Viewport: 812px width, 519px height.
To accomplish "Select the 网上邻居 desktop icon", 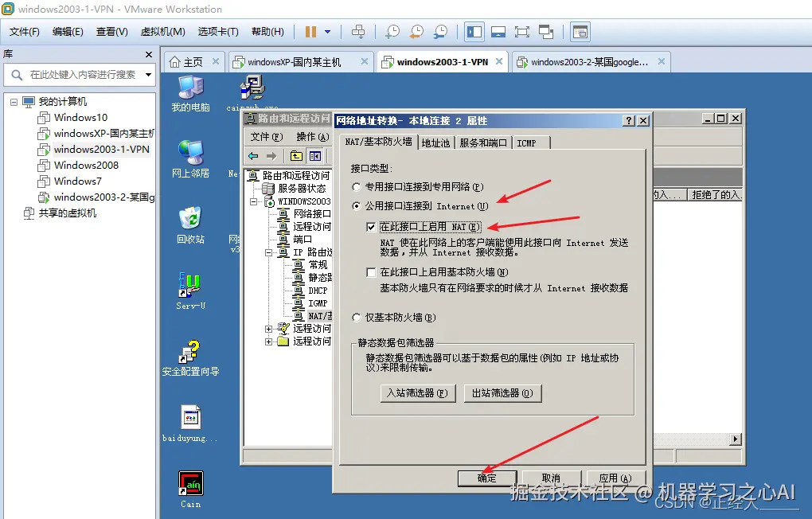I will coord(190,159).
